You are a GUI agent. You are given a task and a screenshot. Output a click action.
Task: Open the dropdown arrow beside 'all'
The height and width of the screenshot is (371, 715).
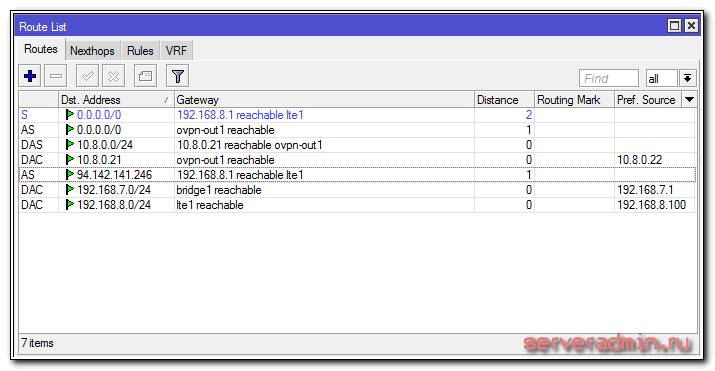[x=688, y=78]
